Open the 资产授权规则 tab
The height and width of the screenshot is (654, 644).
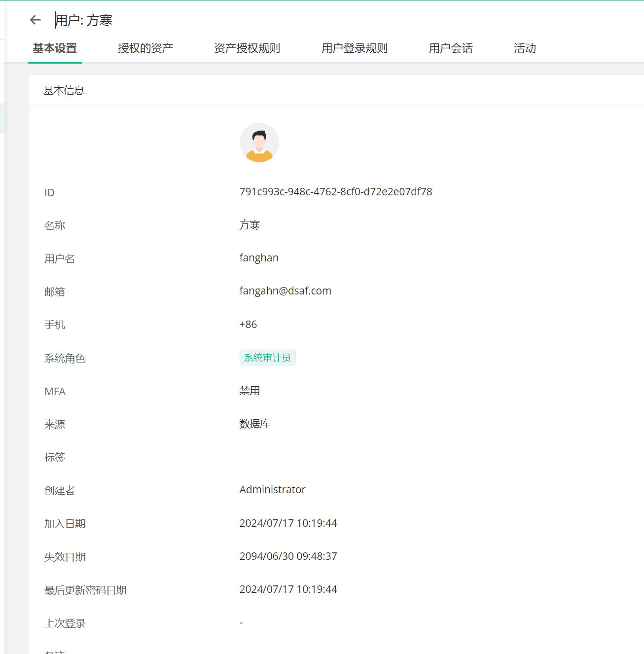(x=247, y=48)
